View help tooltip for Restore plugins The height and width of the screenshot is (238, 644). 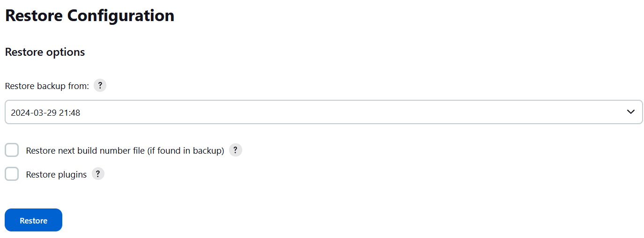(x=98, y=174)
